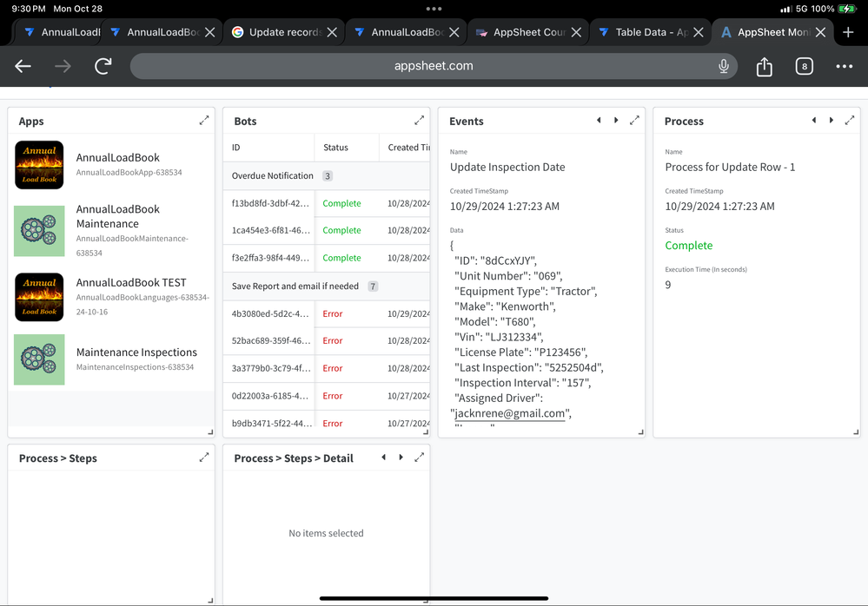Select the Maintenance Inspections app name
This screenshot has width=868, height=606.
point(136,352)
